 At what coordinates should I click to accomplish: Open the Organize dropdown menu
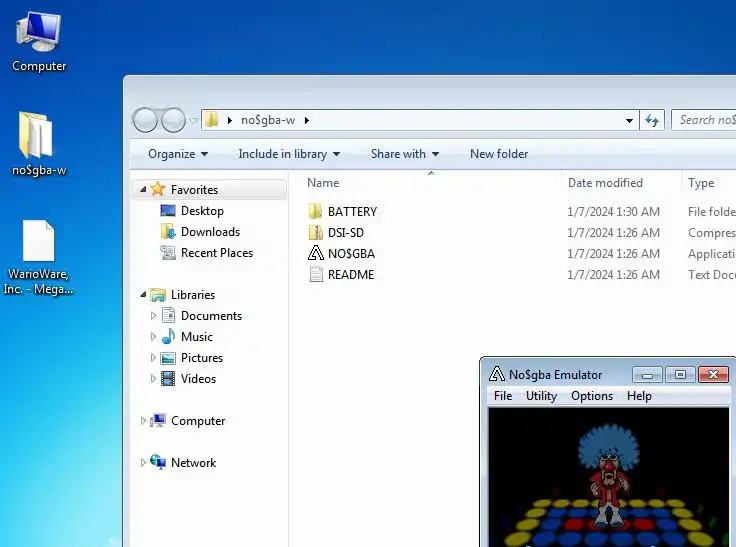[x=178, y=154]
